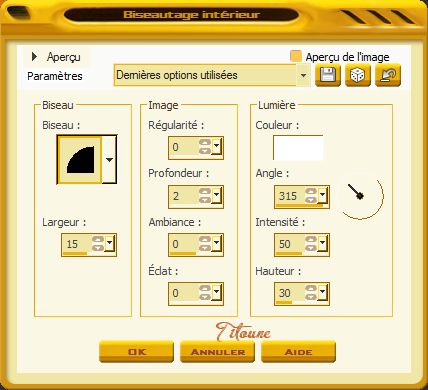
Task: Open the Angle slider dropdown arrow
Action: pyautogui.click(x=323, y=196)
